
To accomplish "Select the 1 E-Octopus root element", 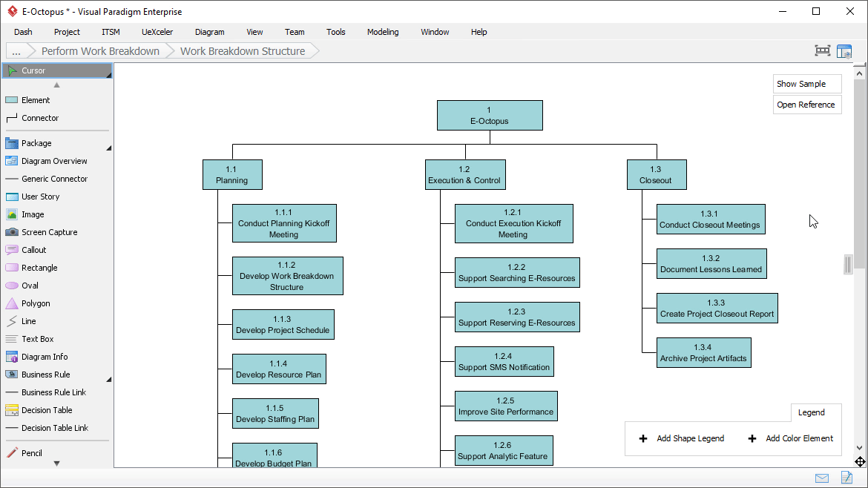I will click(x=490, y=116).
